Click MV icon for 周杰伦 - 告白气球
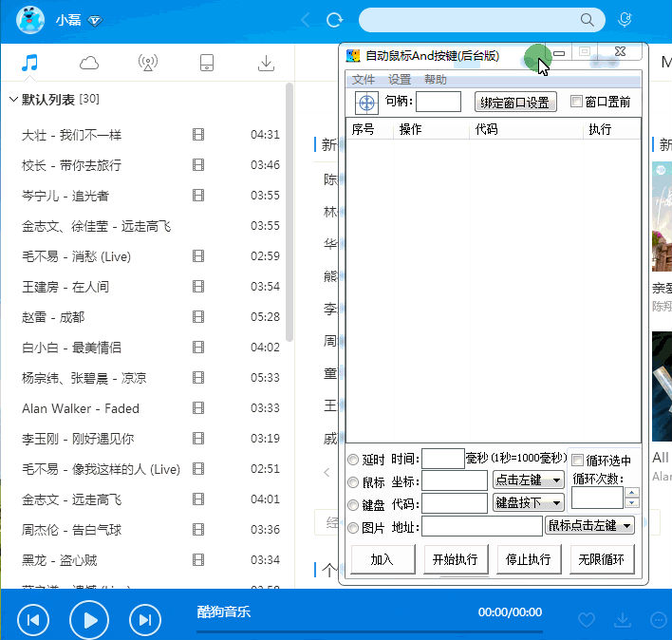Viewport: 672px width, 640px height. 198,530
